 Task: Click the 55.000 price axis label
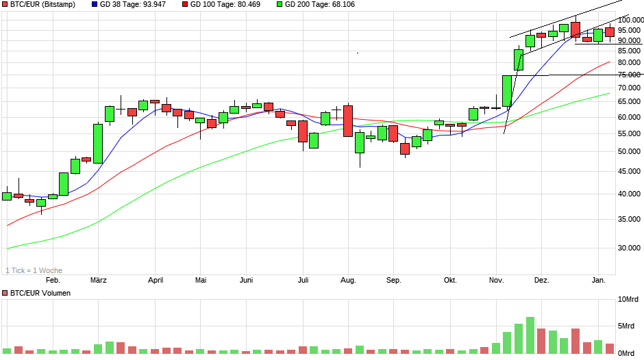629,134
